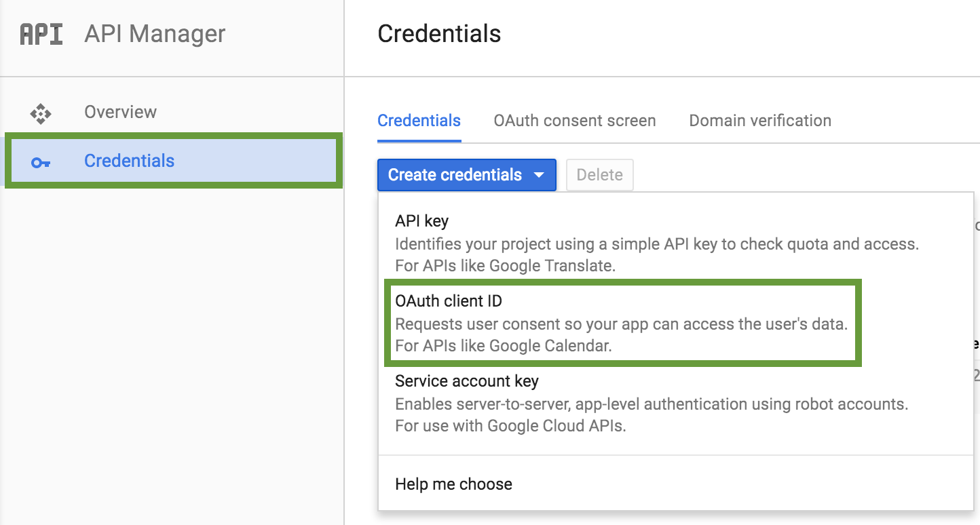Select Credentials label in the left sidebar

click(x=129, y=161)
